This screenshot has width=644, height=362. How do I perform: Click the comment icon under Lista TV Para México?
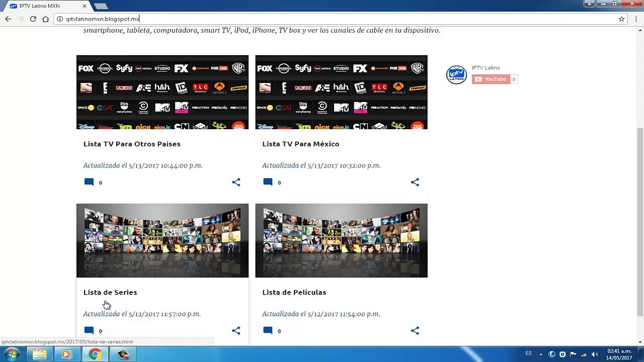click(268, 182)
